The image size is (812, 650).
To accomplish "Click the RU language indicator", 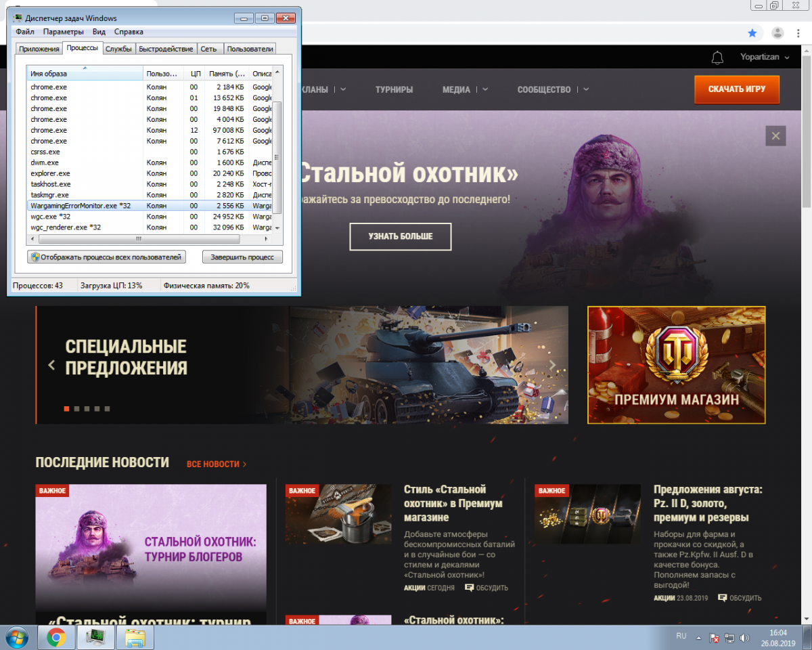I will point(681,636).
